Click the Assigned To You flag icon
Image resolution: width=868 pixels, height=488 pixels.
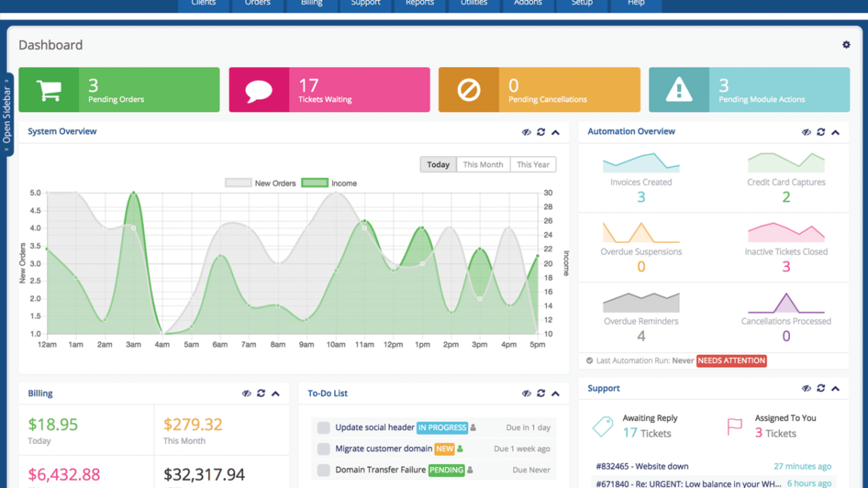coord(733,425)
